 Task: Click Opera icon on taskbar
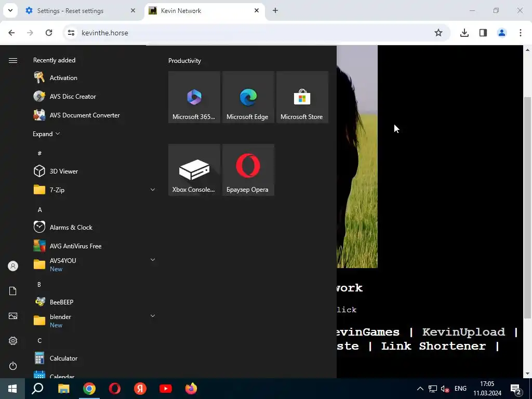pos(115,389)
